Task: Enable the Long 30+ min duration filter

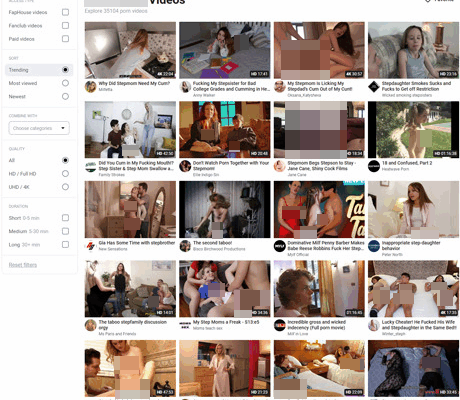Action: (x=65, y=245)
